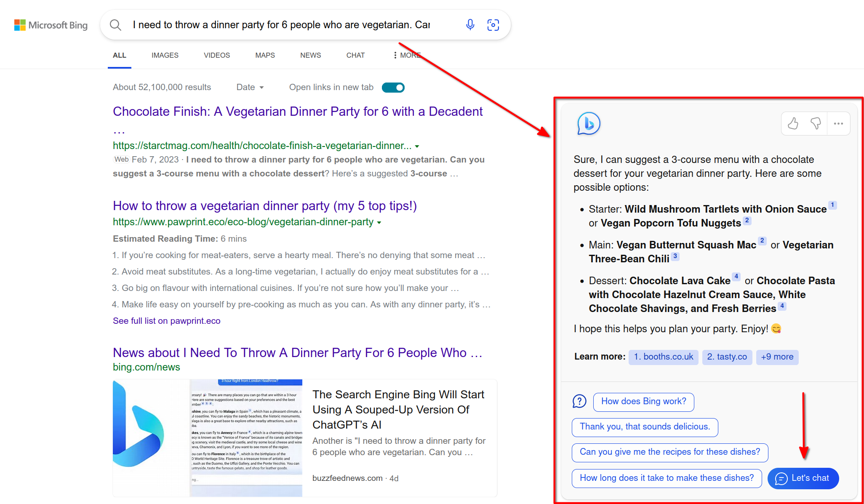Click the starctmag.com green URL
This screenshot has width=864, height=504.
pyautogui.click(x=262, y=146)
